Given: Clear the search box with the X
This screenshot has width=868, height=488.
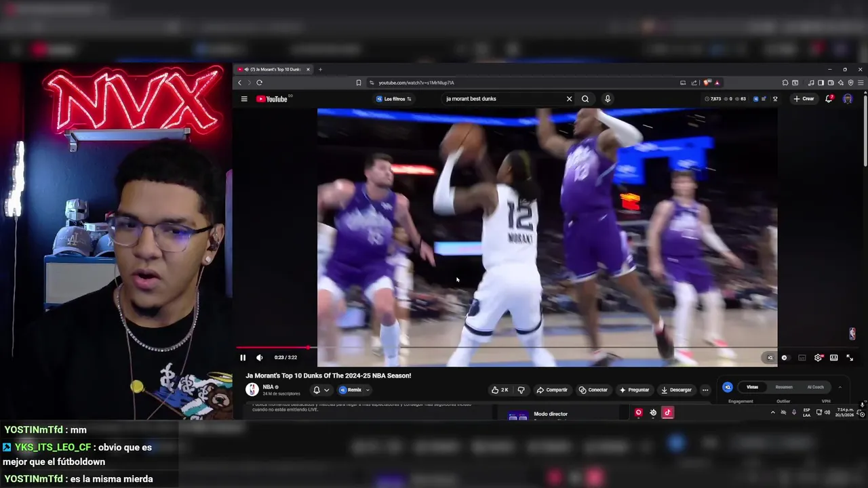Looking at the screenshot, I should [x=569, y=99].
